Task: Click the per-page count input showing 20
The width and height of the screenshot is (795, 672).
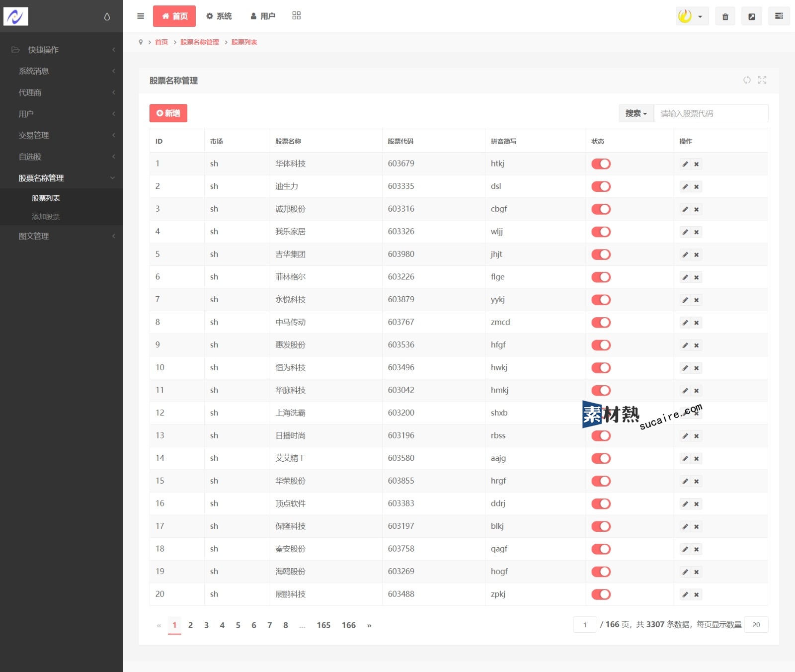Action: (756, 625)
